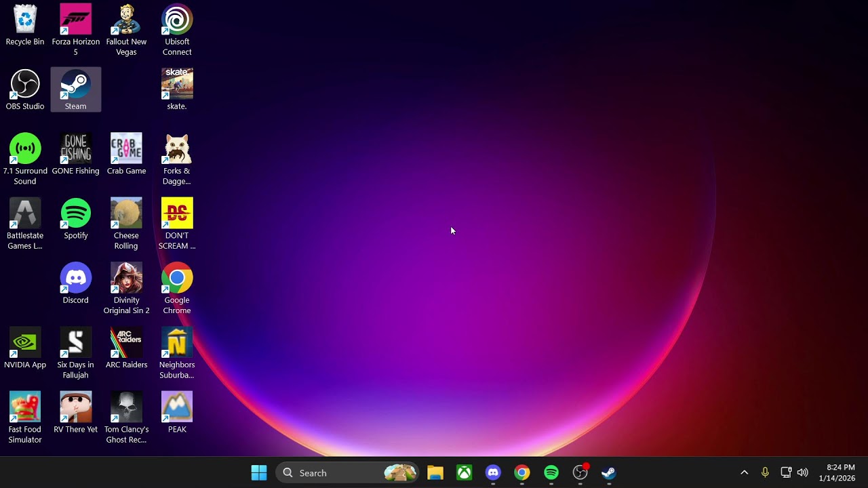Select Neighbors Suburban desktop icon
Viewport: 868px width, 488px height.
click(177, 353)
